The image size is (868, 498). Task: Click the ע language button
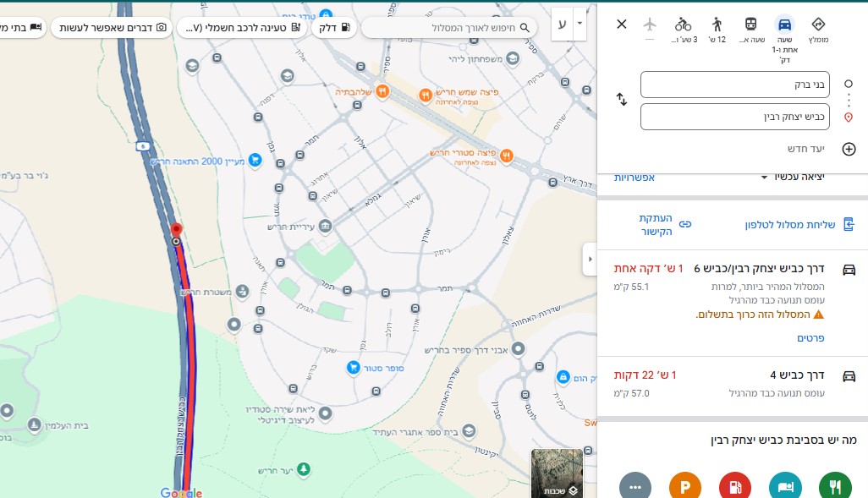[x=562, y=24]
